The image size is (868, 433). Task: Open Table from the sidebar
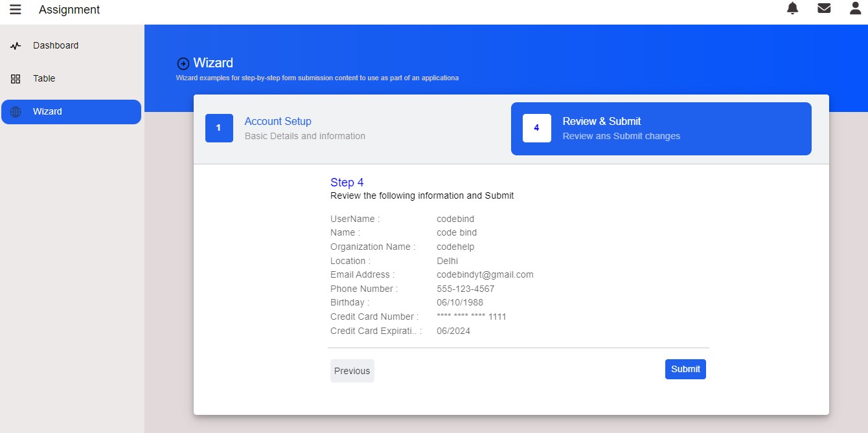71,79
